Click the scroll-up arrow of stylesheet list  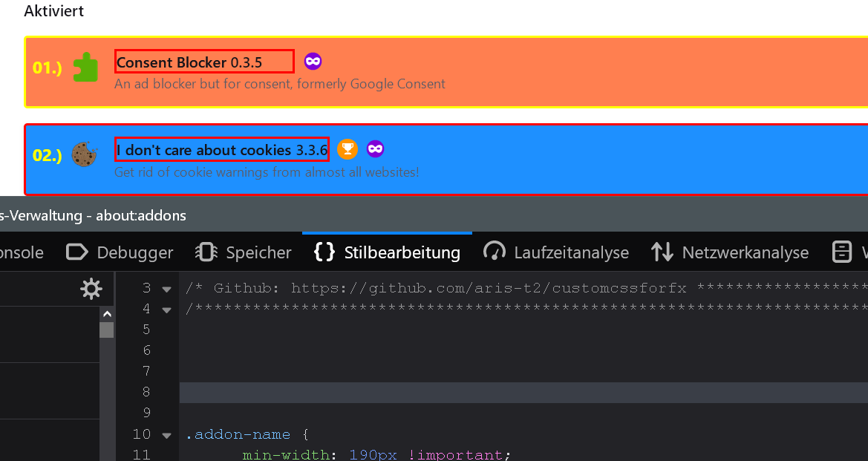[x=107, y=314]
